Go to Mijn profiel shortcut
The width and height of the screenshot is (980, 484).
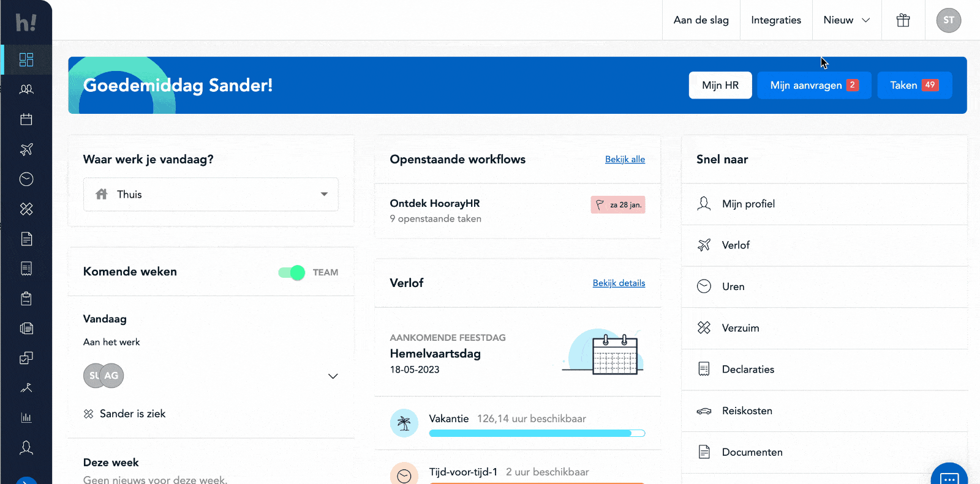tap(824, 204)
